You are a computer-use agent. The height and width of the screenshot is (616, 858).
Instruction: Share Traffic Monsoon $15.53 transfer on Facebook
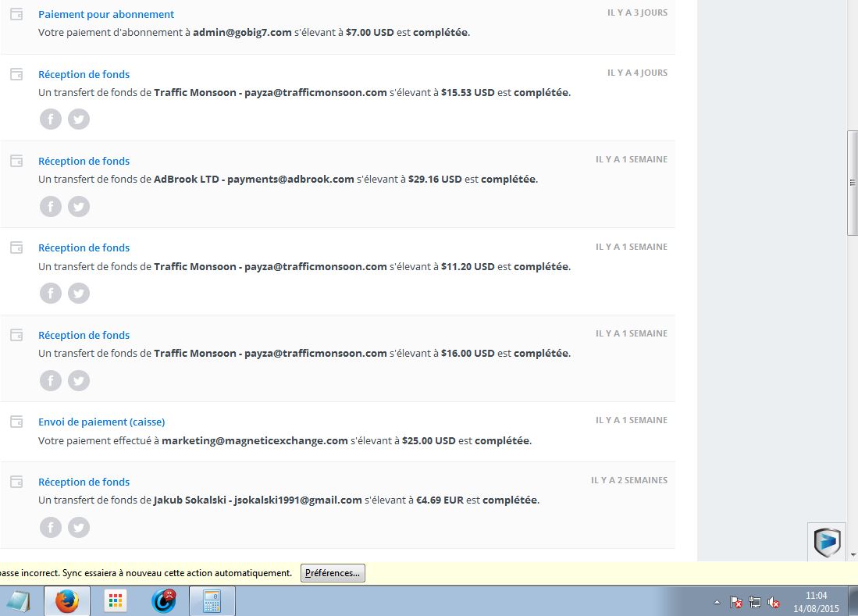click(51, 119)
